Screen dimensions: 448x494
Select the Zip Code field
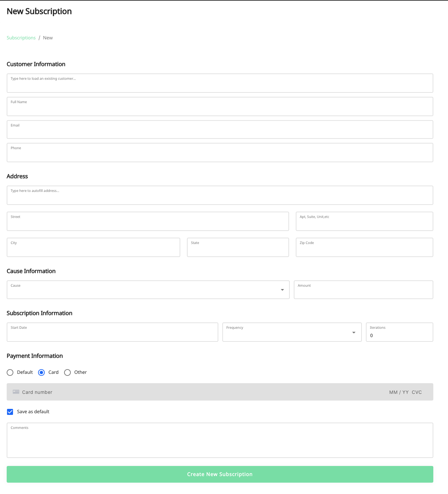tap(365, 247)
